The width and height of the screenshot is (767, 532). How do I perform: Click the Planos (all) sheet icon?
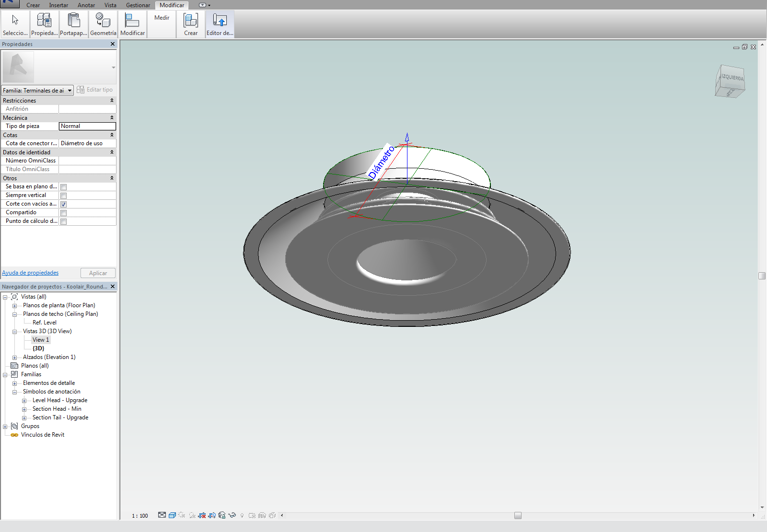(x=14, y=366)
